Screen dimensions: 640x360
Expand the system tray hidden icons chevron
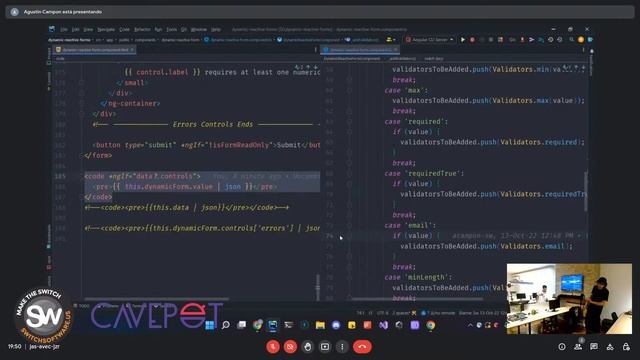[470, 325]
